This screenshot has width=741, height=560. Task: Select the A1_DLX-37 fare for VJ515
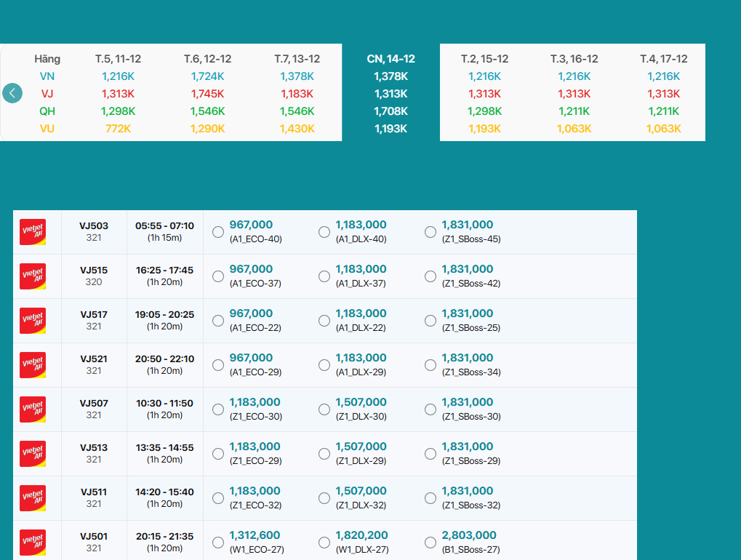click(324, 276)
